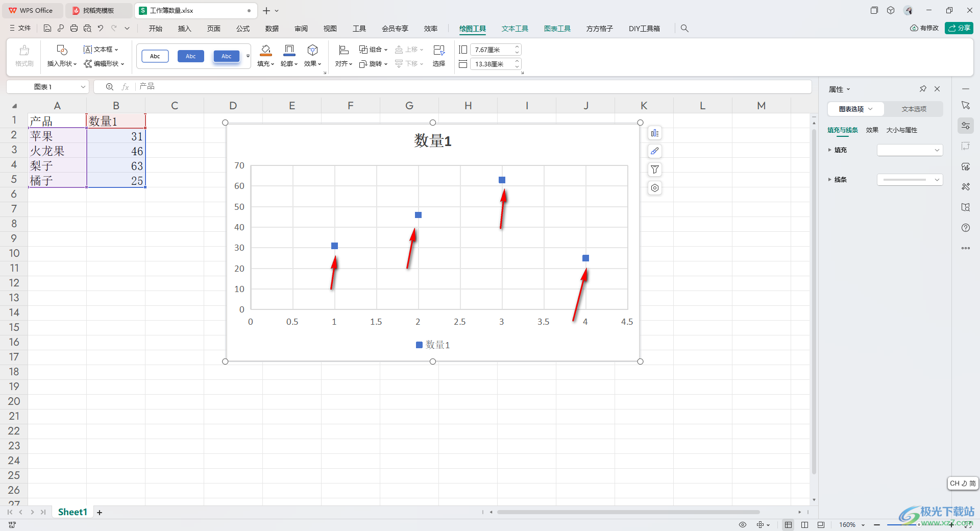
Task: Switch to Text Tools (文本工具) tab
Action: click(514, 29)
